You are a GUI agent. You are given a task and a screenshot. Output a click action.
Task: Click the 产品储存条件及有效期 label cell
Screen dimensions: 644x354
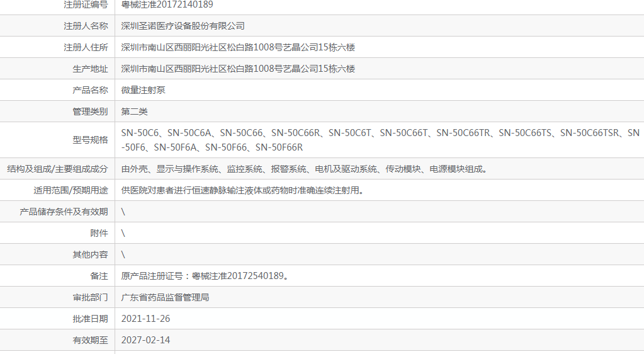pyautogui.click(x=64, y=212)
